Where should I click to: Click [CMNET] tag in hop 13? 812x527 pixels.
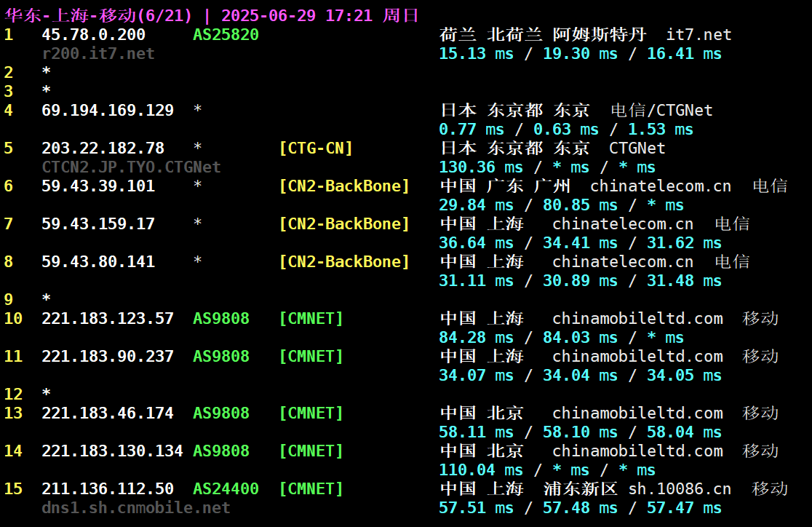pyautogui.click(x=311, y=413)
